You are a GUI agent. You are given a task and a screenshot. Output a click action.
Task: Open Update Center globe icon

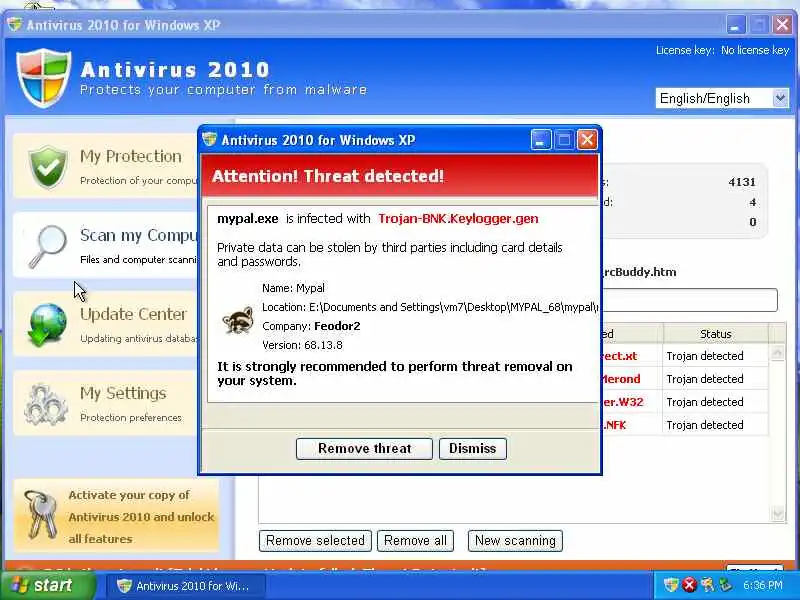[48, 325]
